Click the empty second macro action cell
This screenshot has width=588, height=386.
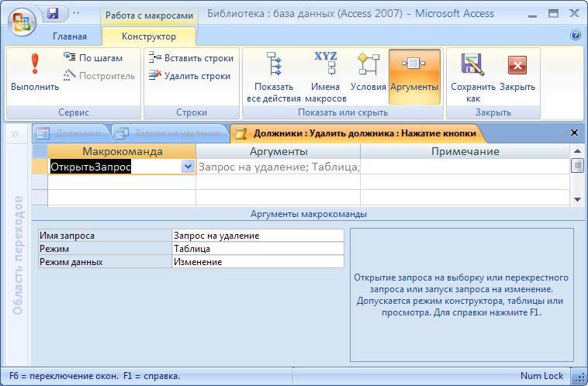click(x=122, y=182)
